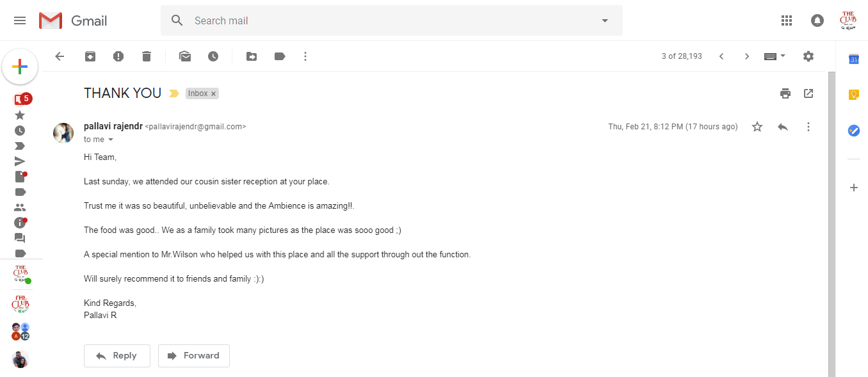Viewport: 868px width, 377px height.
Task: Mark email as unread
Action: [x=185, y=56]
